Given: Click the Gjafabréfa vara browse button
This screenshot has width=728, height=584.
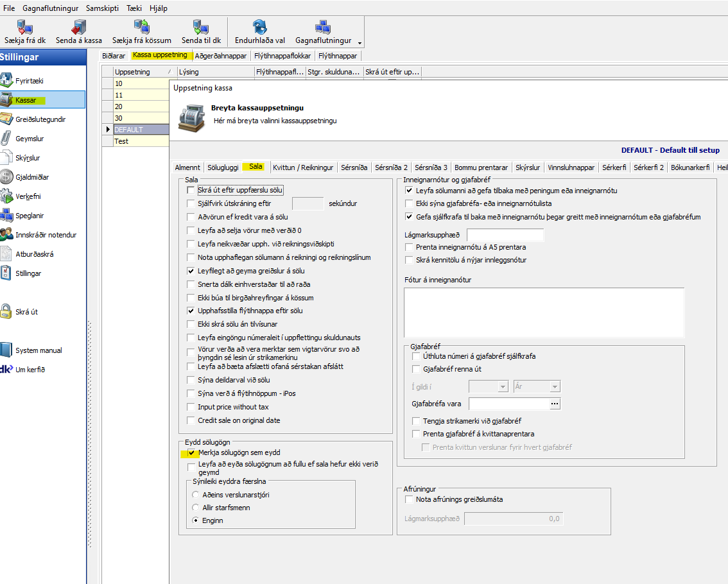Looking at the screenshot, I should (555, 404).
